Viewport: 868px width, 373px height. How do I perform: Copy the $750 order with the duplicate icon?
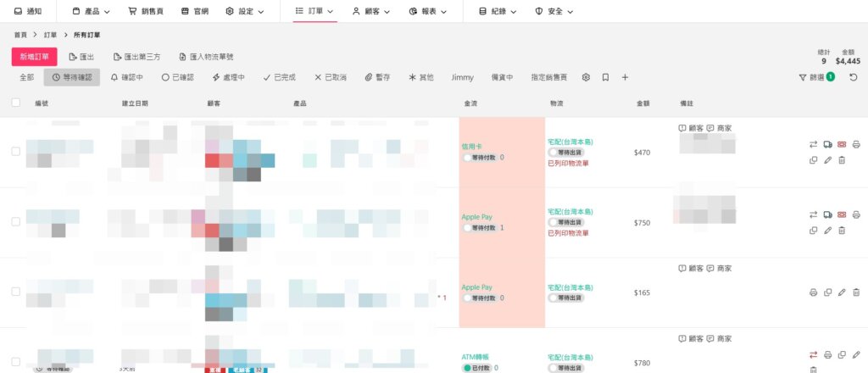813,231
